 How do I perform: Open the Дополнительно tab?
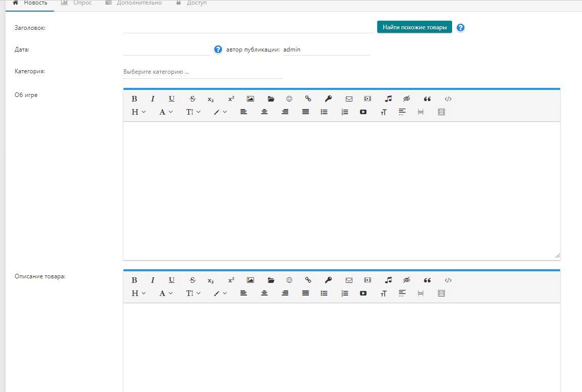point(133,3)
